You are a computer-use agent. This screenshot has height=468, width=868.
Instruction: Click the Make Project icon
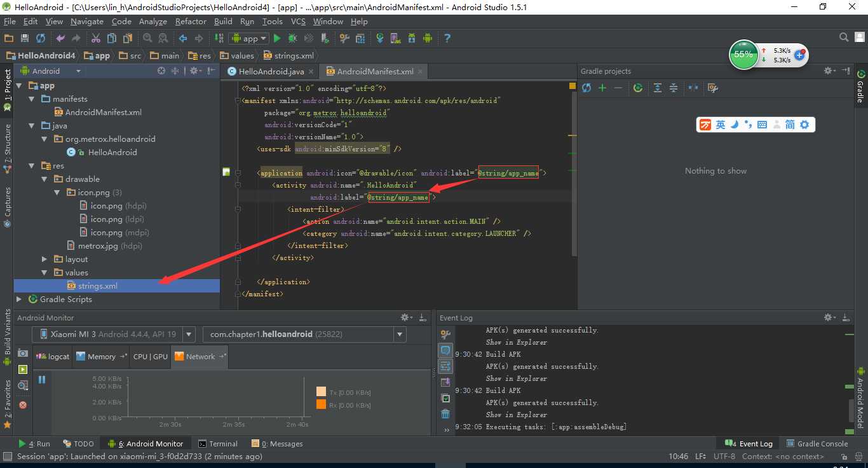(x=219, y=38)
